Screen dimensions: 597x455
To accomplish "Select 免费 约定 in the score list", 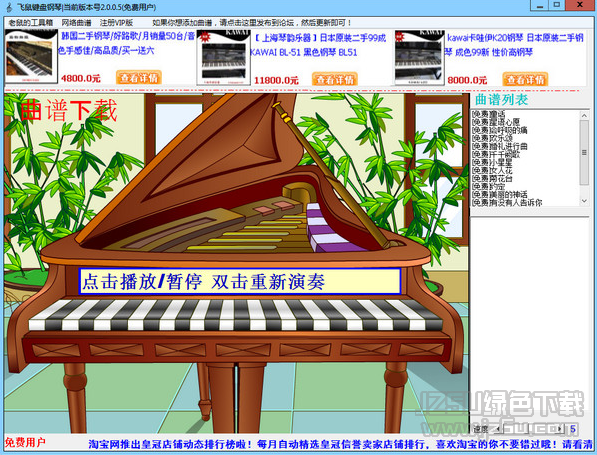I will [488, 186].
